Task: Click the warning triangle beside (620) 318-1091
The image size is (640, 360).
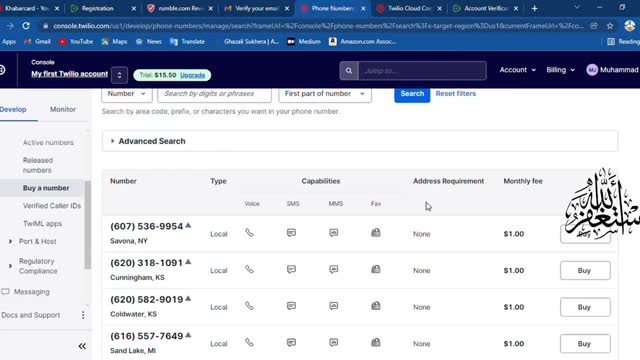Action: [188, 262]
